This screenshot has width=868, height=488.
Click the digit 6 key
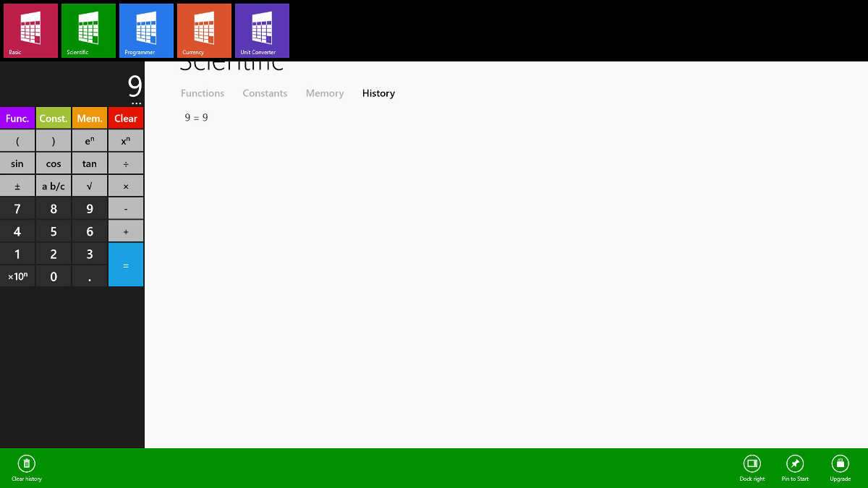(90, 231)
